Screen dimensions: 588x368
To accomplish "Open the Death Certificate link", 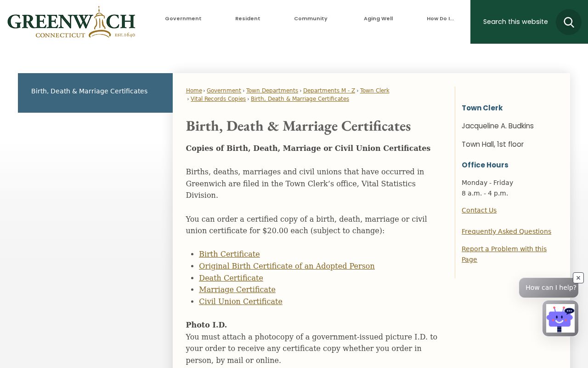I will click(231, 278).
